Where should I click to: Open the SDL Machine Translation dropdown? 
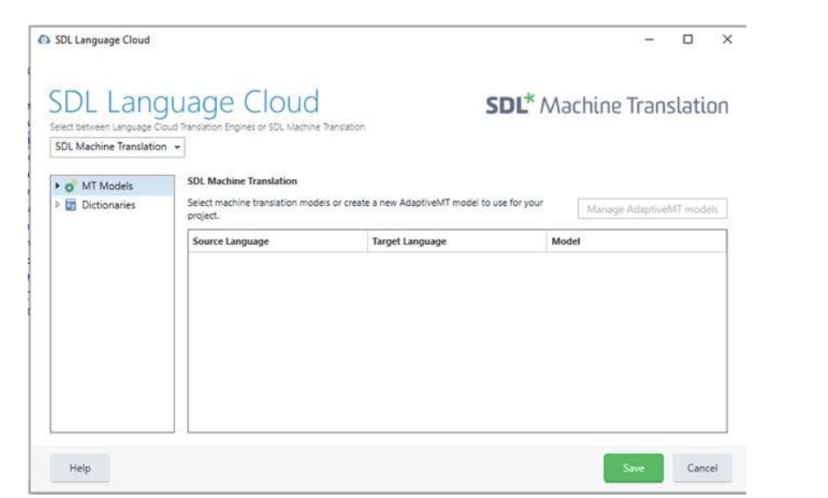[x=117, y=147]
